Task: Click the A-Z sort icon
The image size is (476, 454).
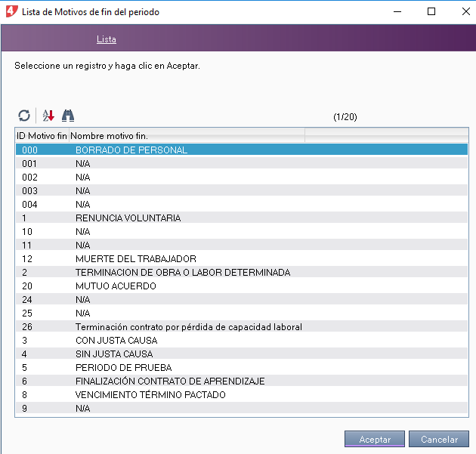Action: (48, 116)
